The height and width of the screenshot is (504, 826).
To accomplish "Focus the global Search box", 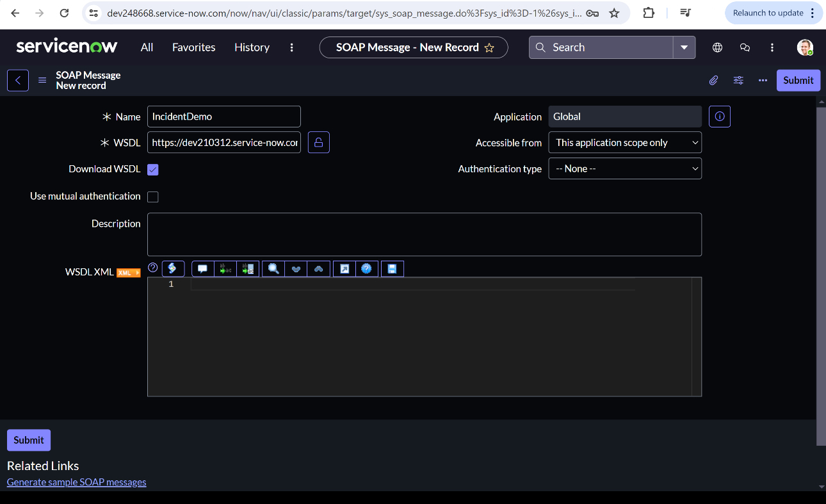I will point(601,47).
